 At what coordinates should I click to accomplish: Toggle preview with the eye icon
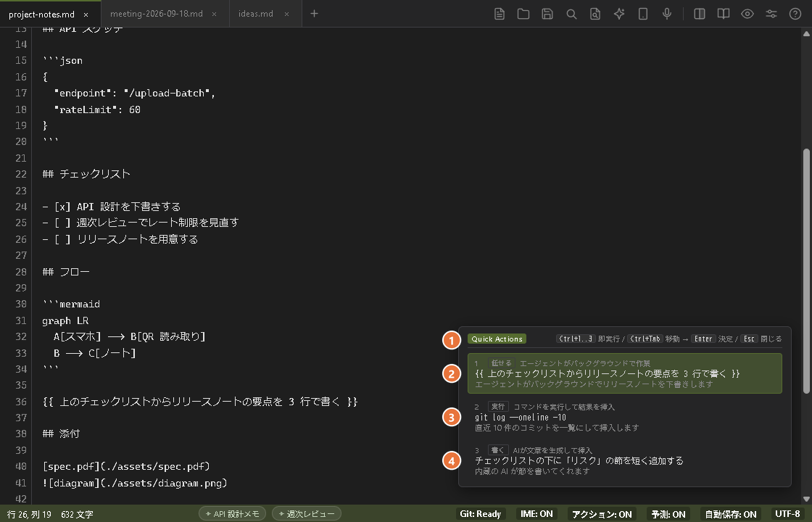point(747,14)
